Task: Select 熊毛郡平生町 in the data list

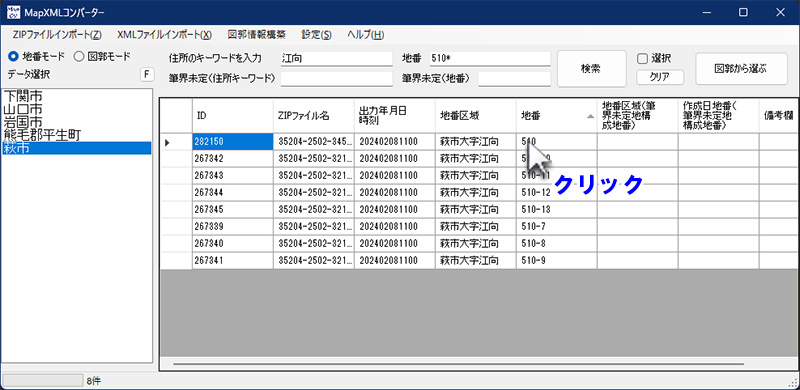Action: (x=77, y=135)
